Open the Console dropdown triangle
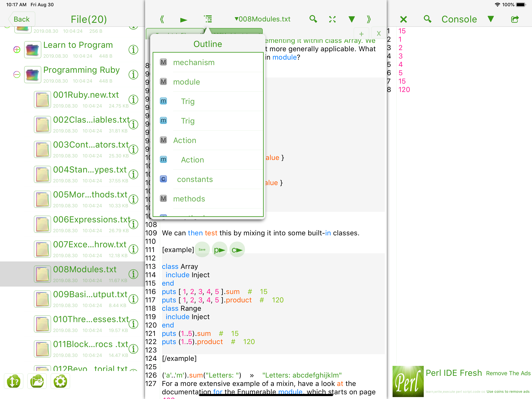 coord(491,19)
